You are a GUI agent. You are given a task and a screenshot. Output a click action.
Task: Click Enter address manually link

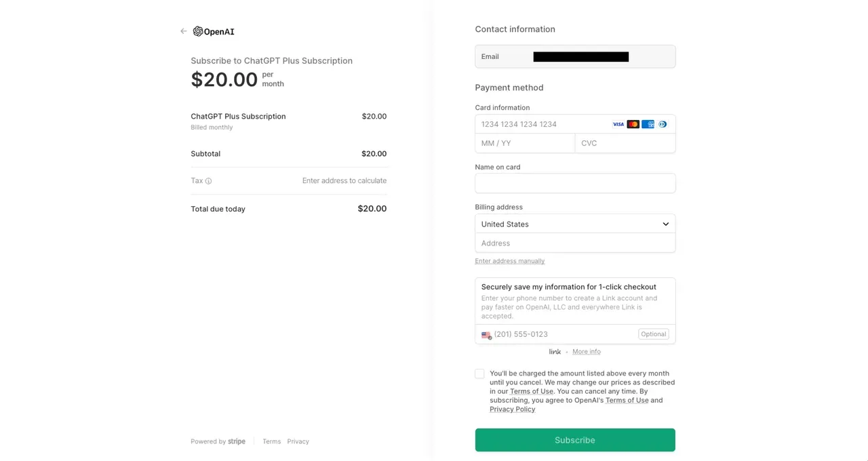510,261
